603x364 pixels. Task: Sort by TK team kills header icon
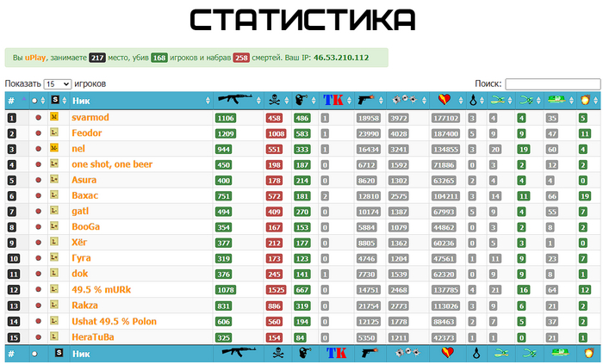click(x=333, y=100)
